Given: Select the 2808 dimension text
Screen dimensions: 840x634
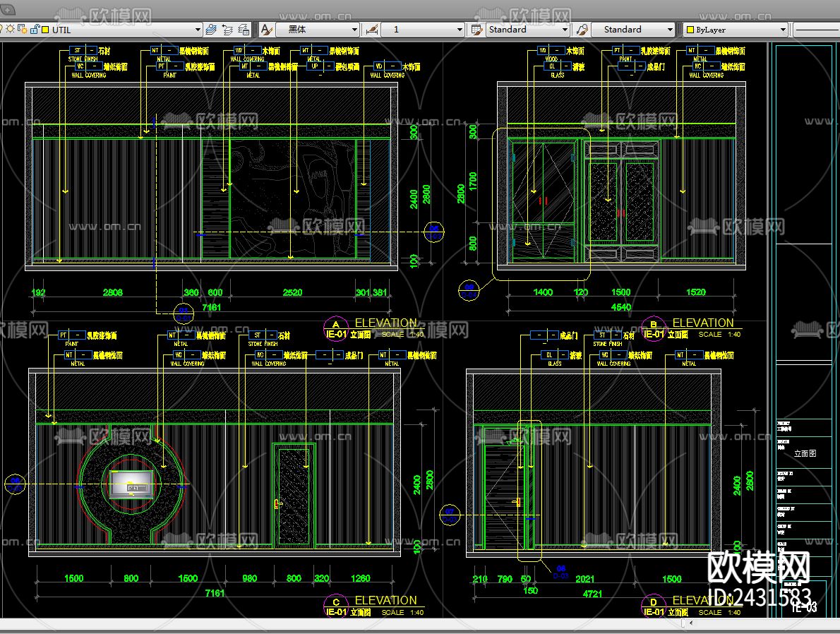Looking at the screenshot, I should 112,292.
